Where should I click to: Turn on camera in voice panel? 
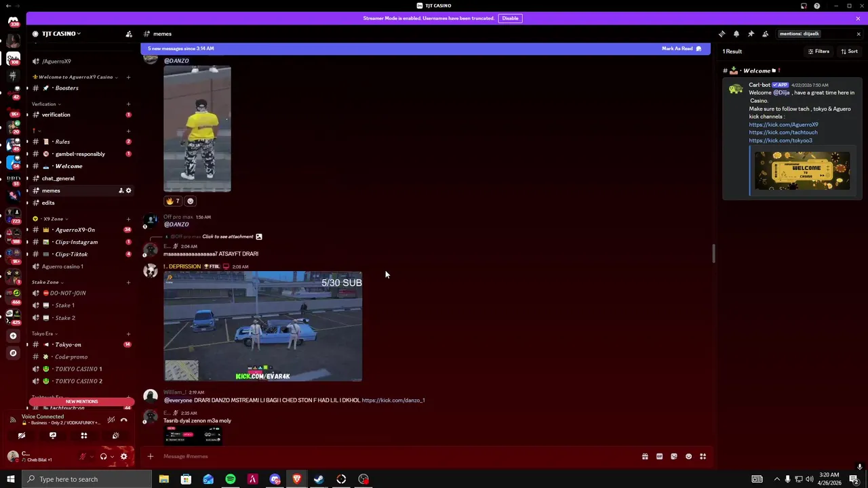(22, 436)
